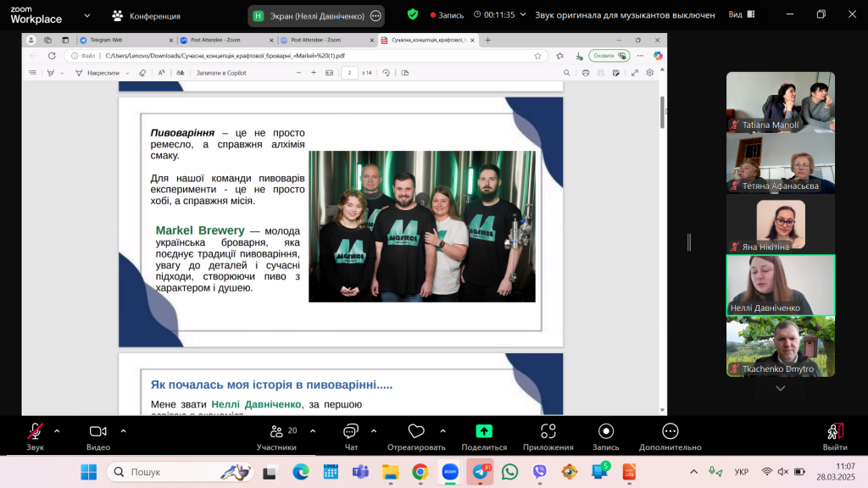Screen dimensions: 868x488
Task: Open Edge settings and more menu
Action: (x=640, y=56)
